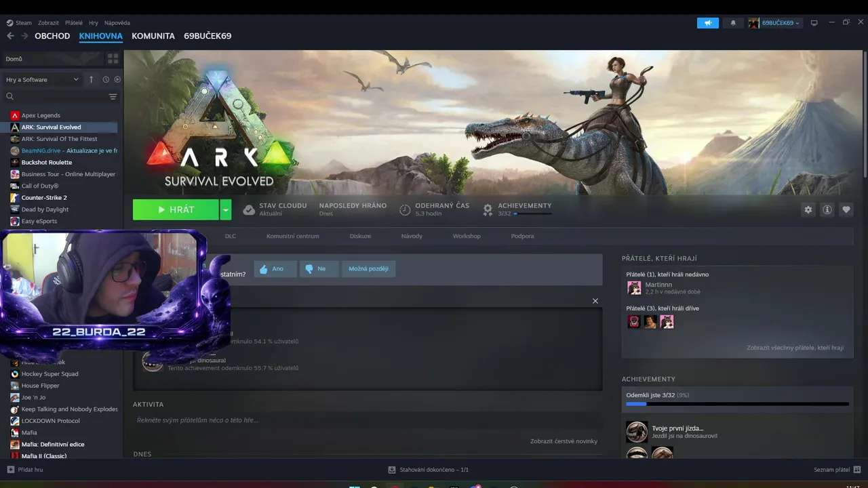Click achievement progress bar under Odemkli jste 3/32
Screen dimensions: 868x488
[737, 404]
